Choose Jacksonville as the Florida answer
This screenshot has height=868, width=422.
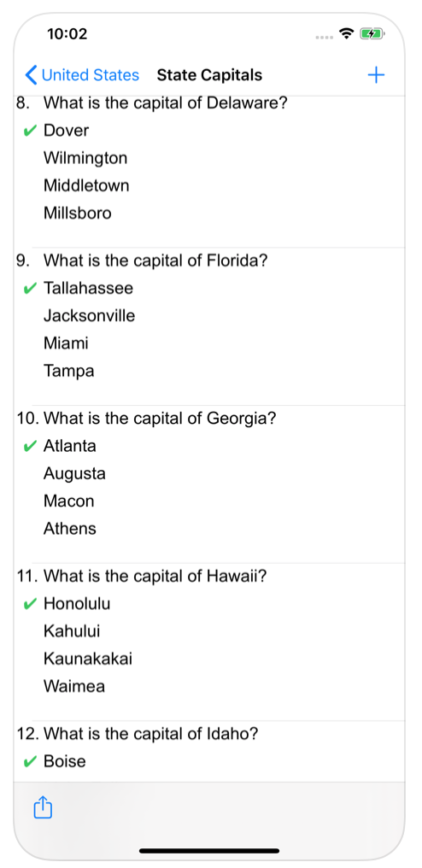pyautogui.click(x=89, y=315)
